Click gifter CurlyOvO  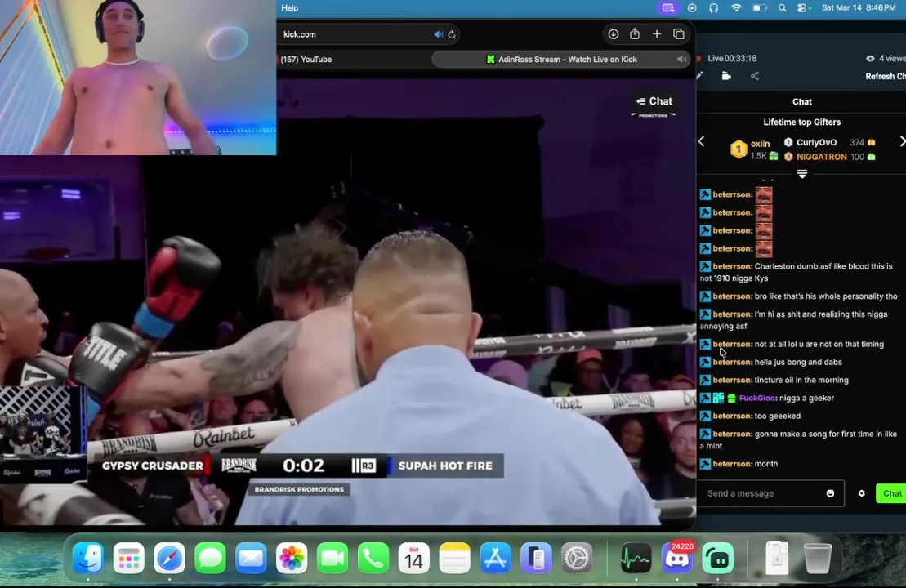[816, 142]
